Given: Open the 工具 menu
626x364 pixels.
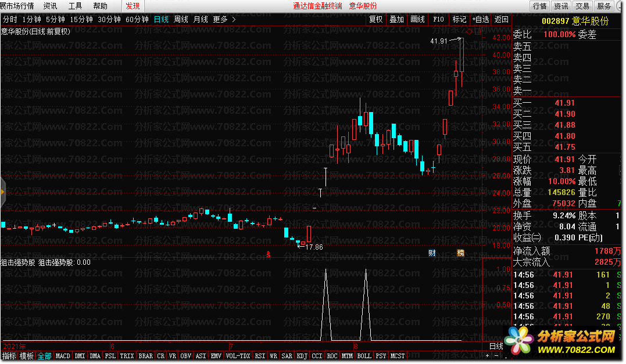Looking at the screenshot, I should [75, 6].
